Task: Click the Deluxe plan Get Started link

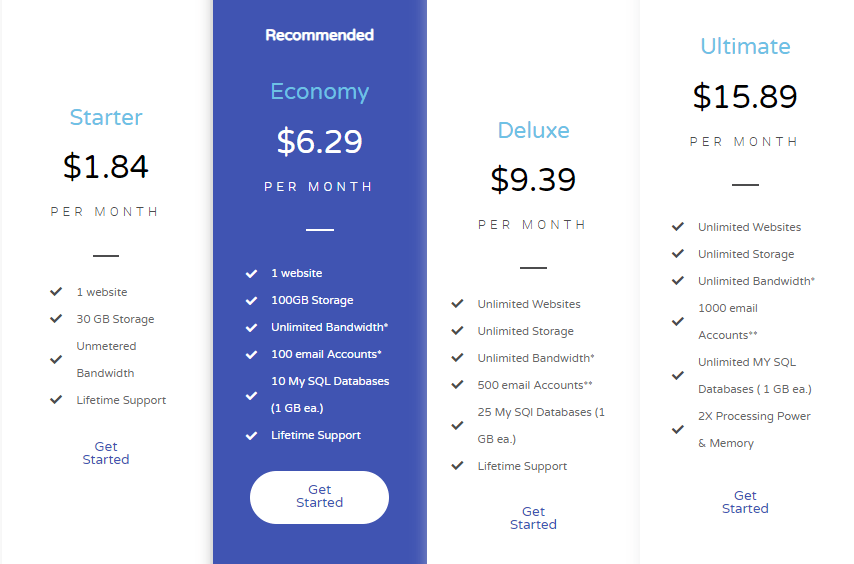Action: pos(533,518)
